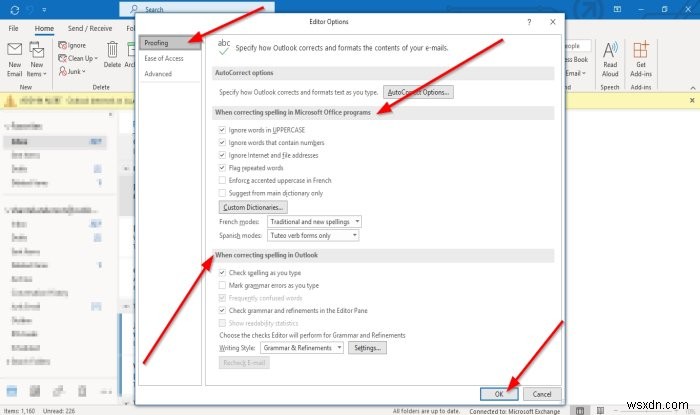Open the Clean Up menu
700x415 pixels.
(78, 58)
